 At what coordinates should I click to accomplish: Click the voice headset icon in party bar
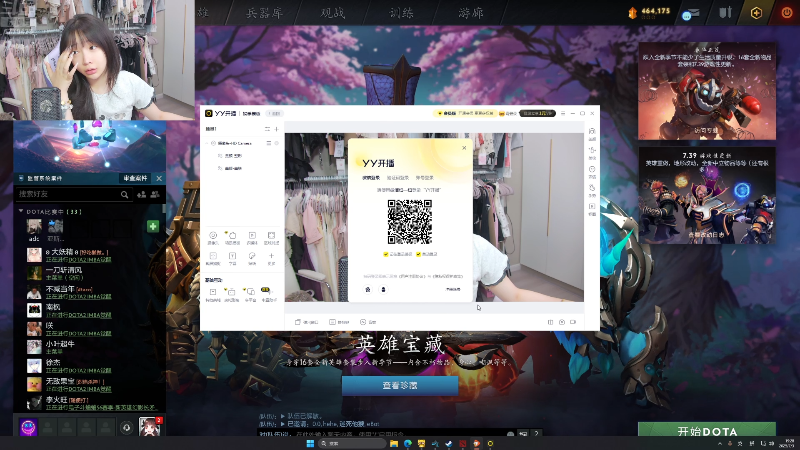tap(126, 428)
